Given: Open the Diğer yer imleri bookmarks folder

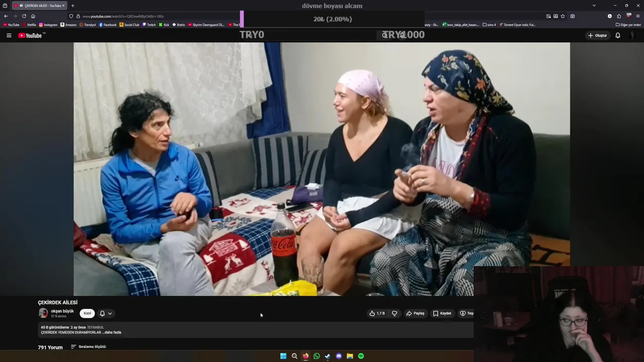Looking at the screenshot, I should [628, 25].
